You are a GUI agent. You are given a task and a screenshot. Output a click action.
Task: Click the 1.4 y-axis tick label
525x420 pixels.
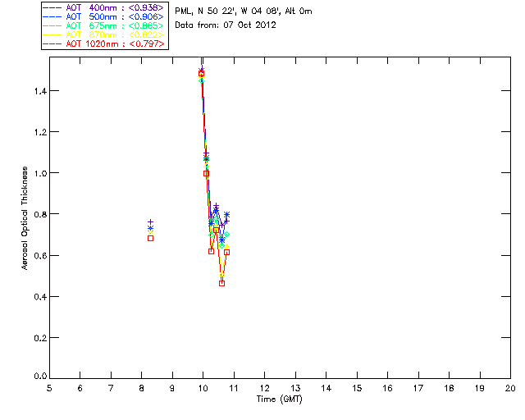(x=40, y=91)
